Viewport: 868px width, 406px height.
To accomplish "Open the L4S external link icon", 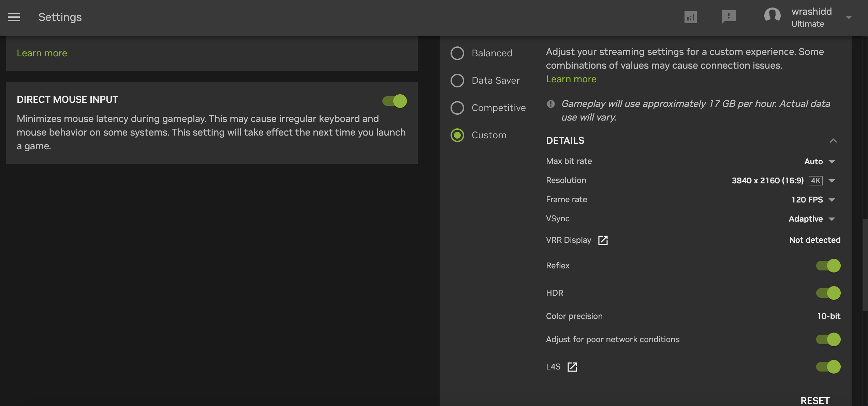I will 572,367.
